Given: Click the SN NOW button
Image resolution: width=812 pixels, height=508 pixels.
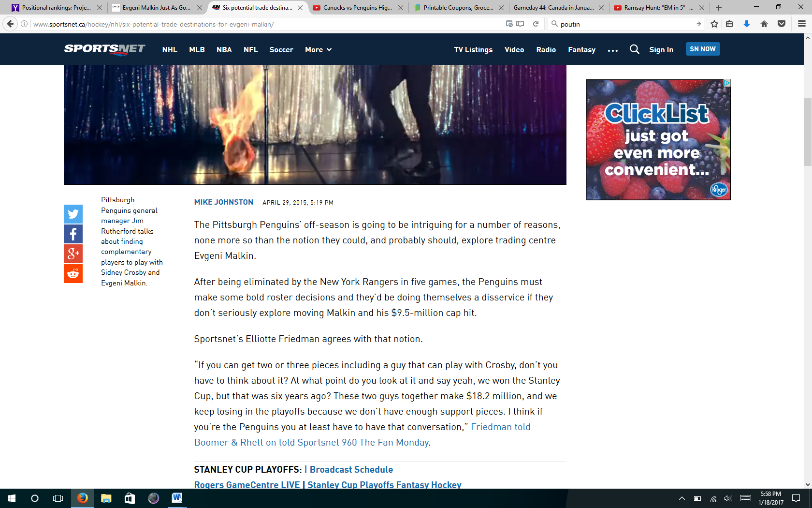Looking at the screenshot, I should (x=702, y=49).
